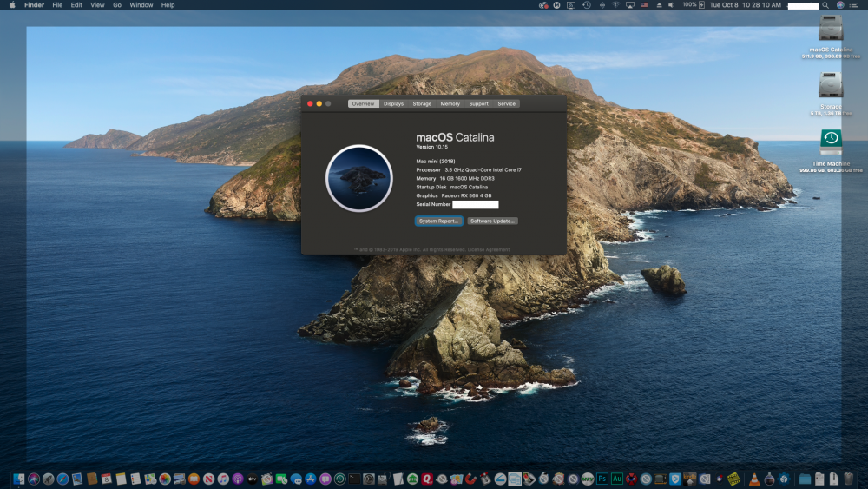Click the Serial Number field
Image resolution: width=868 pixels, height=489 pixels.
[476, 204]
